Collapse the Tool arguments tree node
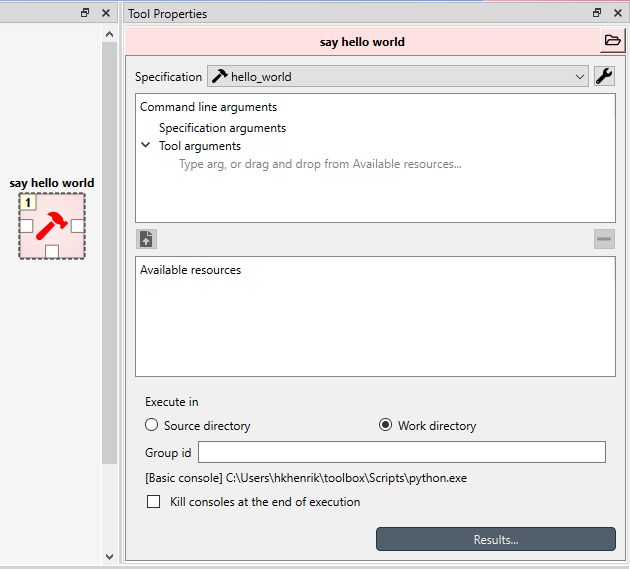The width and height of the screenshot is (630, 569). click(146, 145)
